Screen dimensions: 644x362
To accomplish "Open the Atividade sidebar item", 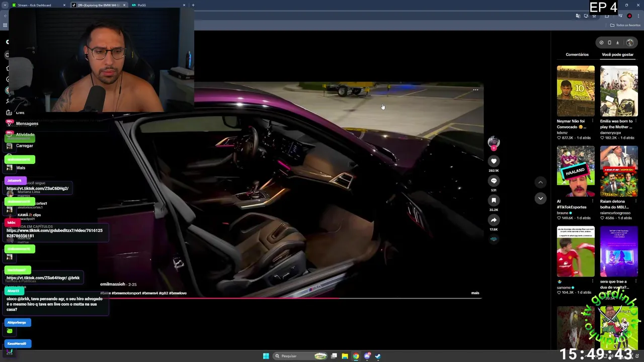I will coord(25,135).
